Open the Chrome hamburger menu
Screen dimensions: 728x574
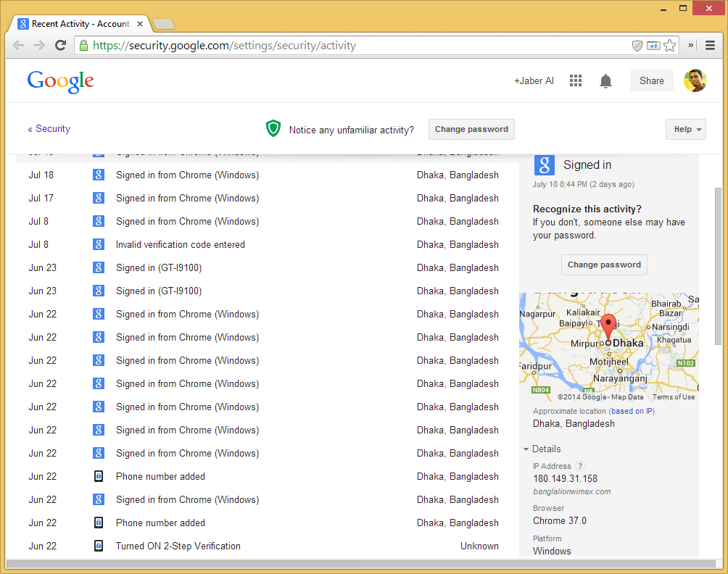tap(711, 46)
